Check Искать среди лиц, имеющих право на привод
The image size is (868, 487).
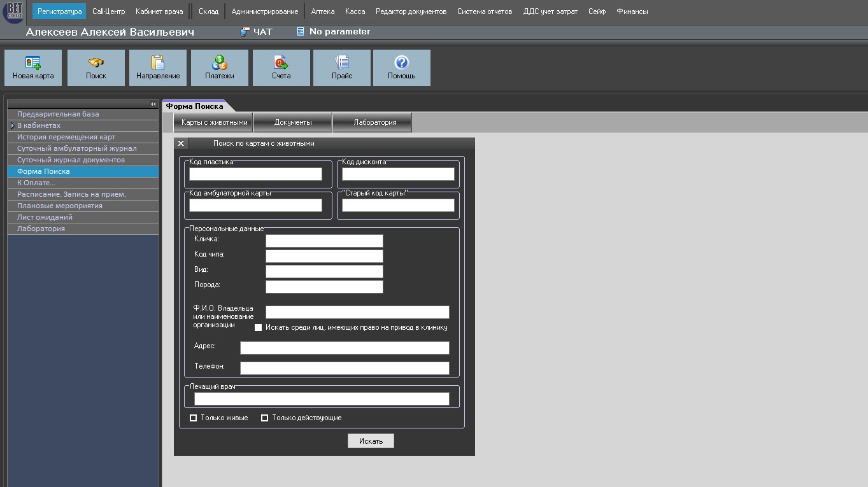click(259, 328)
